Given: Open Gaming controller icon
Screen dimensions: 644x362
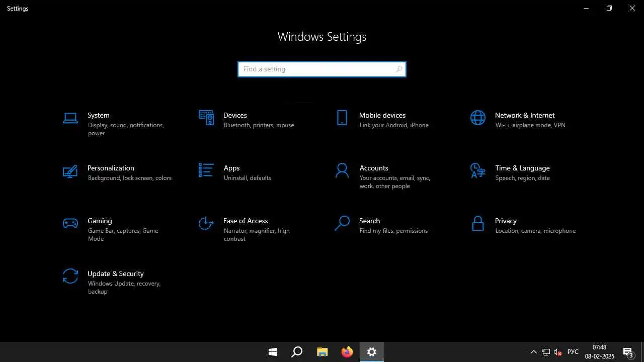Looking at the screenshot, I should tap(70, 223).
